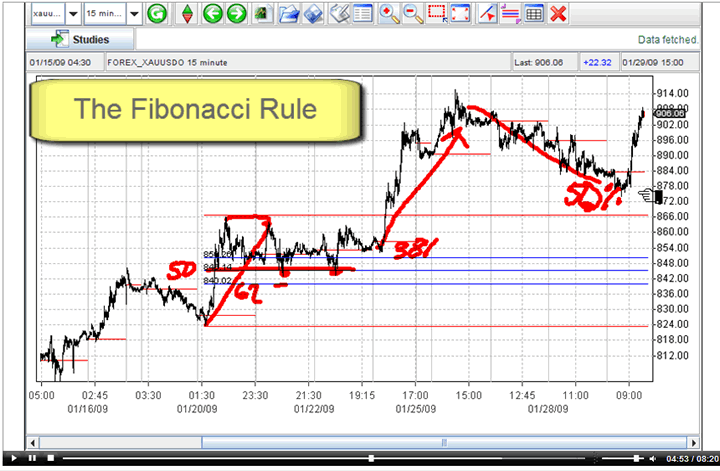Click the 812.00 price axis label
Screen dimensions: 720x471
click(x=672, y=355)
